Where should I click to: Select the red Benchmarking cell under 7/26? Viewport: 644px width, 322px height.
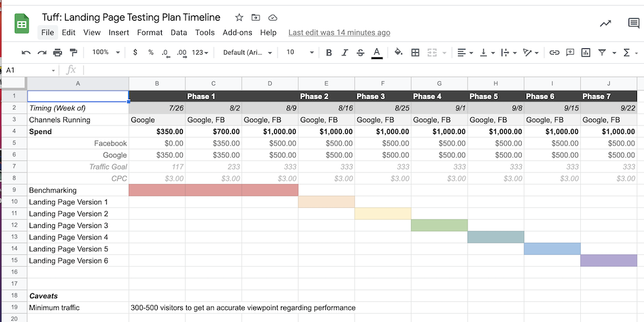pos(157,190)
